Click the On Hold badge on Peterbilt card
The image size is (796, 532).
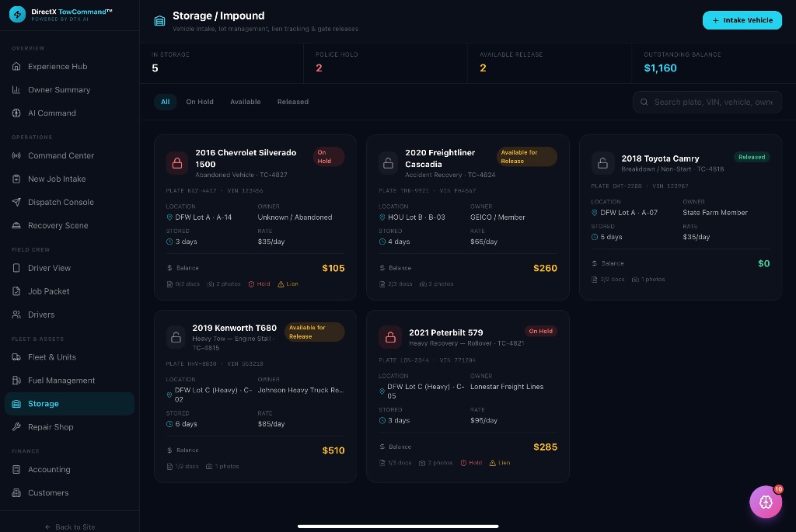click(541, 331)
